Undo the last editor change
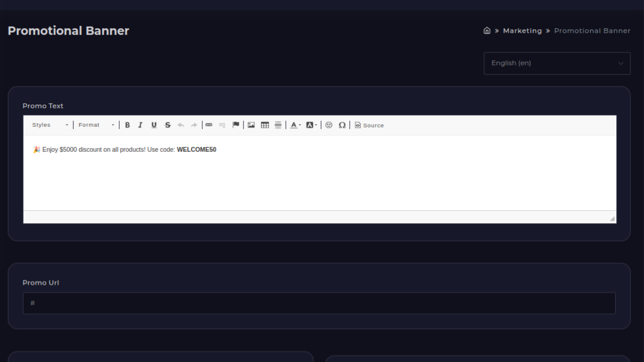This screenshot has height=362, width=644. pos(181,125)
